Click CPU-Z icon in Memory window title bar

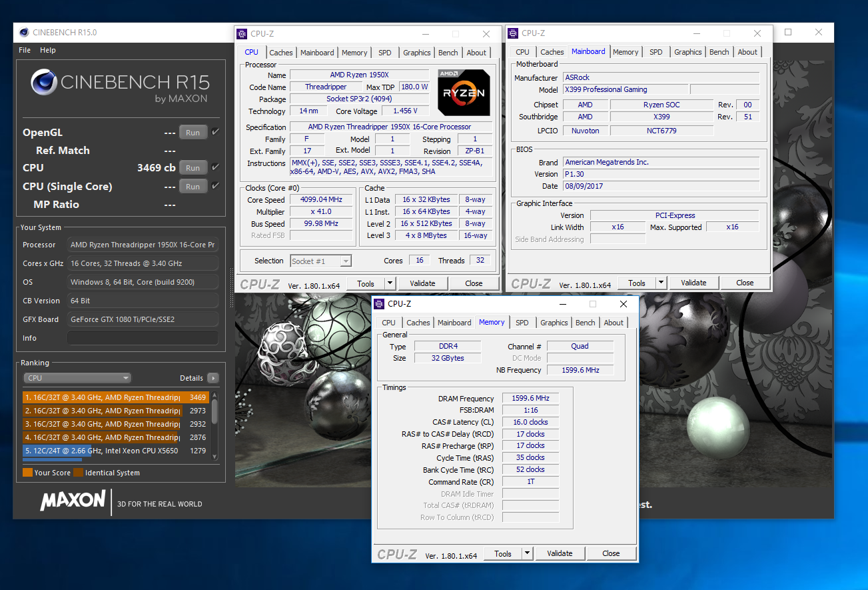[x=380, y=304]
